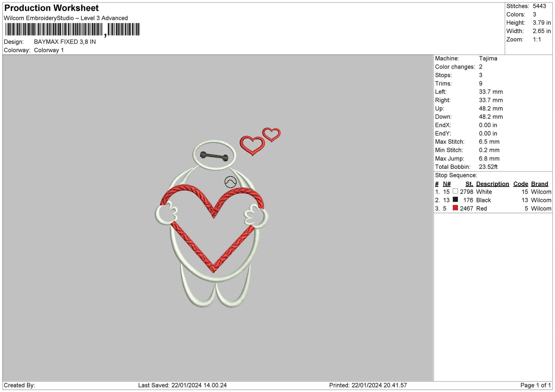Click the "48.2 mm" value beside Up
Image resolution: width=555 pixels, height=392 pixels.
491,109
